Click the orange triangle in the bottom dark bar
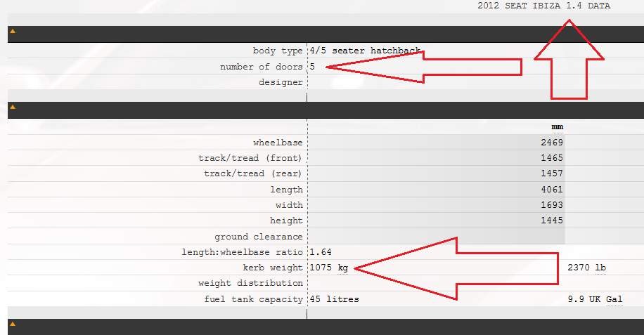644x335 pixels. [13, 324]
